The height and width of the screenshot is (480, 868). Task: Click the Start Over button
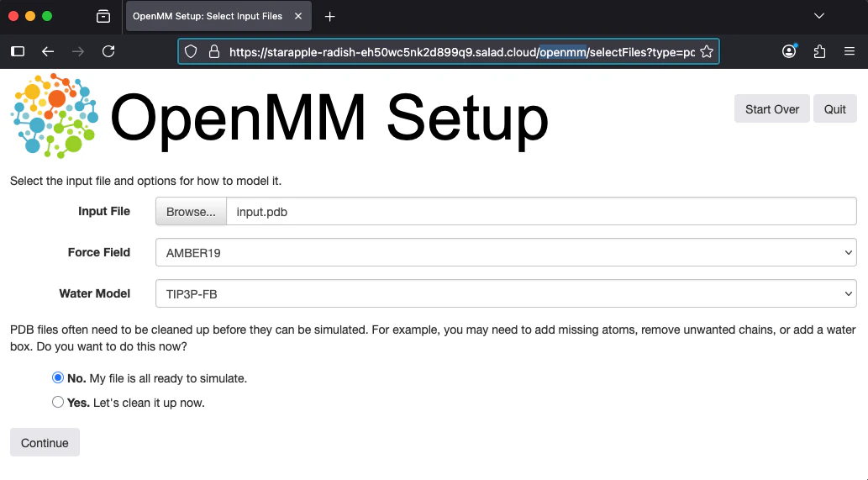pyautogui.click(x=771, y=109)
